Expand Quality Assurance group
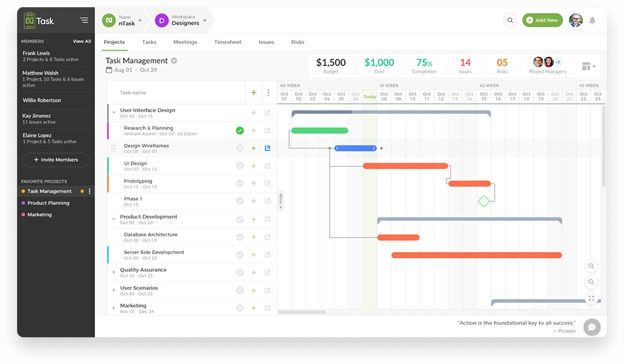624x364 pixels. click(114, 272)
